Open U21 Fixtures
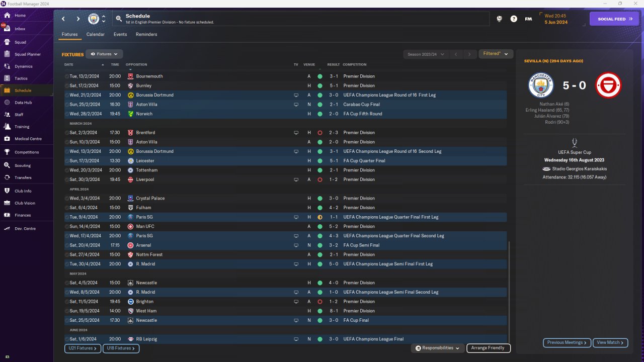This screenshot has width=644, height=362. tap(83, 348)
